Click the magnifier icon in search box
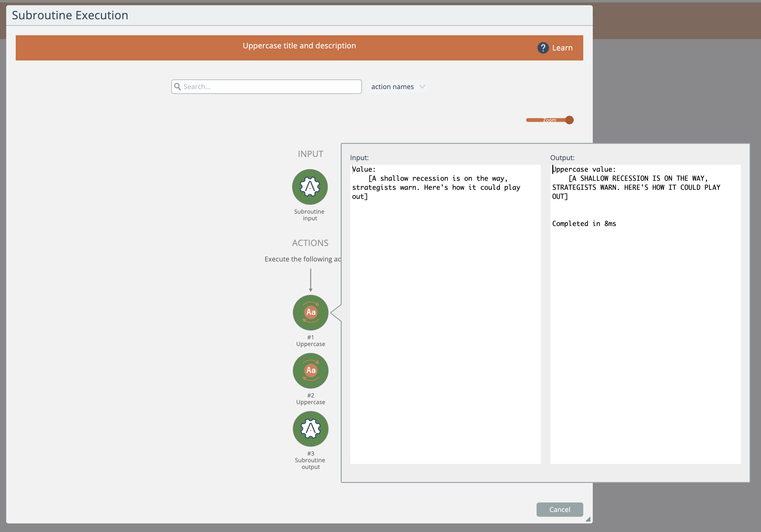761x532 pixels. point(178,87)
